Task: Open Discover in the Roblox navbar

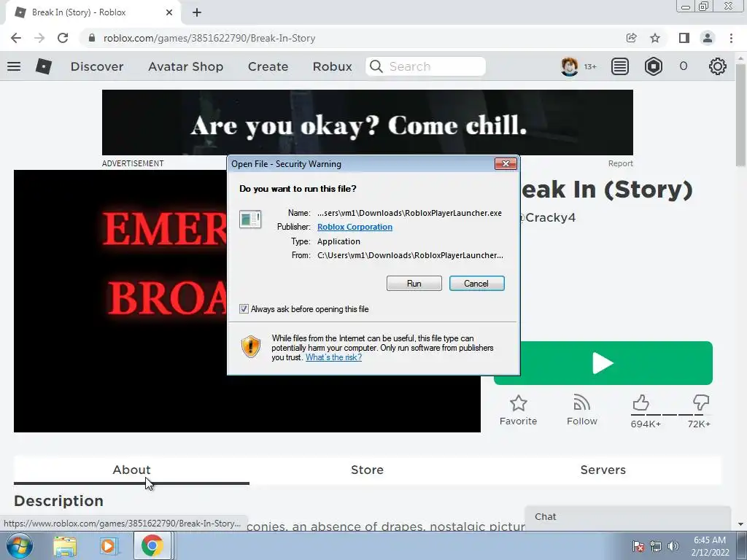Action: click(97, 66)
